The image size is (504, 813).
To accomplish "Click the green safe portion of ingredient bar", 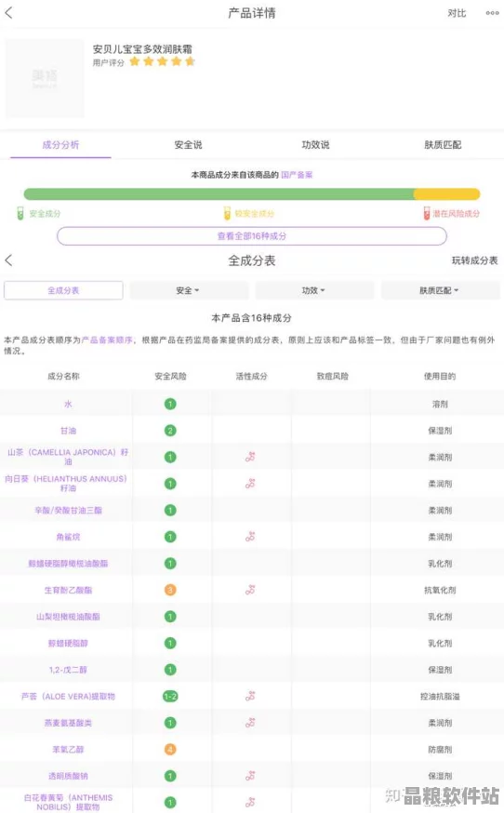I will [219, 193].
